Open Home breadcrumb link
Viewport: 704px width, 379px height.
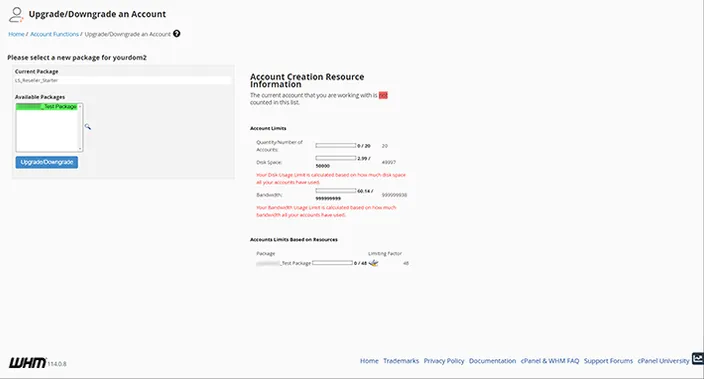(x=16, y=34)
